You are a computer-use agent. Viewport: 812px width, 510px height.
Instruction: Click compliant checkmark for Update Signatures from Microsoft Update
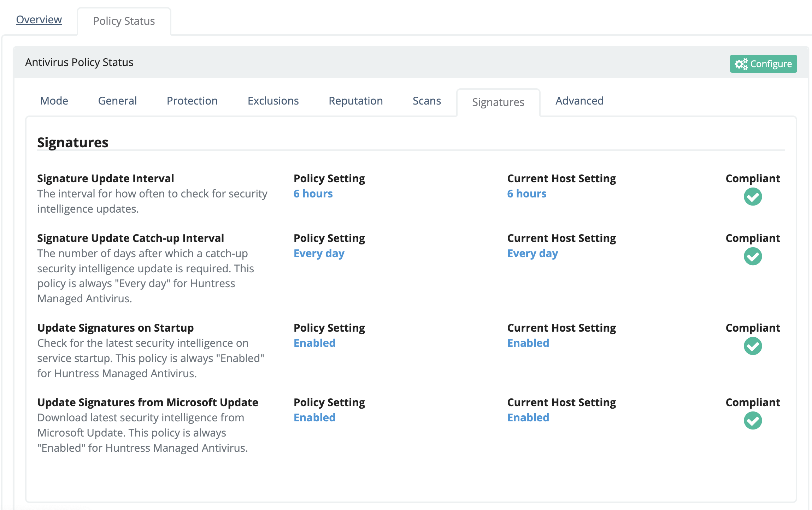point(753,421)
